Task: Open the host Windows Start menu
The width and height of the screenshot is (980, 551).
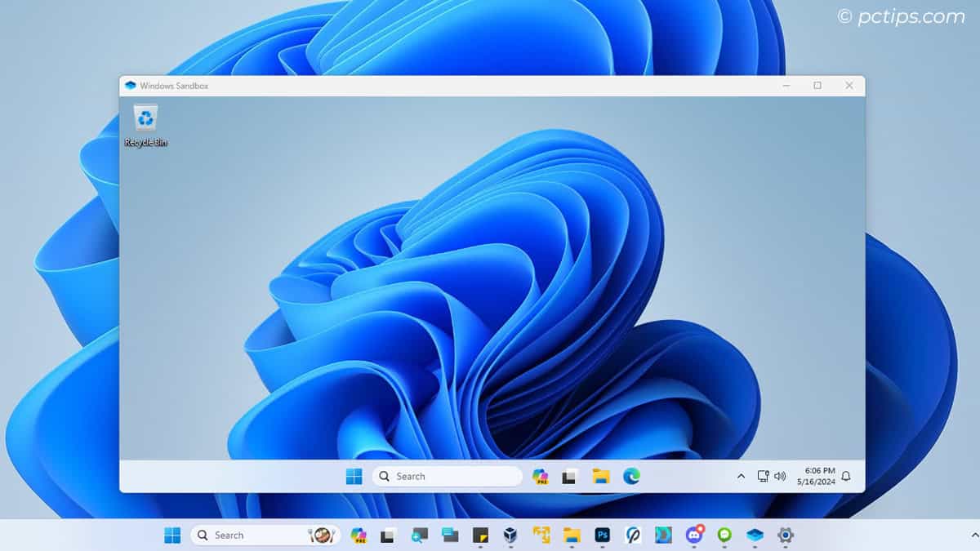Action: (172, 535)
